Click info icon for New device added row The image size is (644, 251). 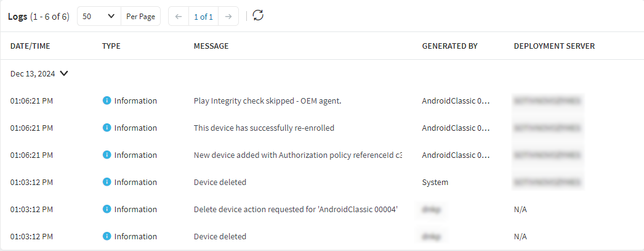point(107,155)
